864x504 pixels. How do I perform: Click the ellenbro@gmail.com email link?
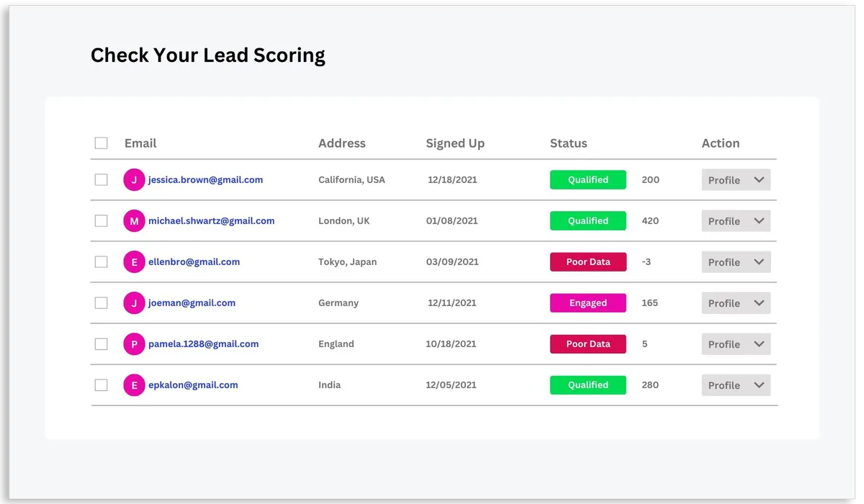194,262
